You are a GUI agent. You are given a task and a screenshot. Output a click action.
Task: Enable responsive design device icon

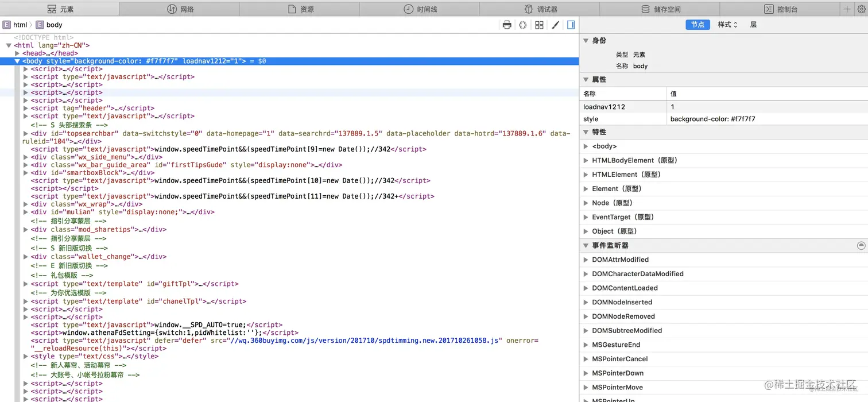tap(570, 25)
